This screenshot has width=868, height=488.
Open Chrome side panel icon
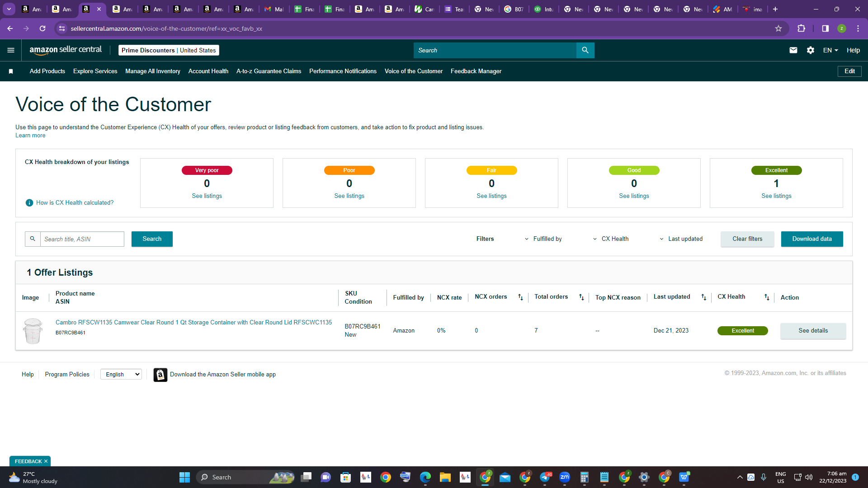826,28
